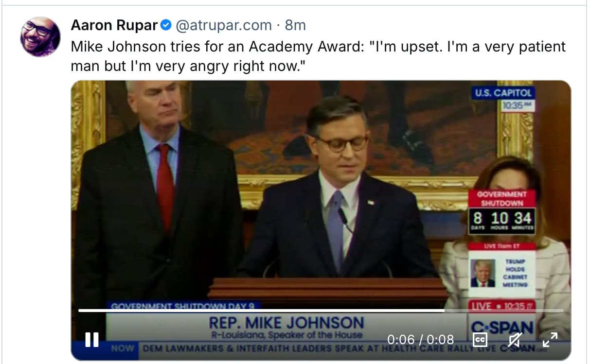Click the 0:06 / 0:08 time display
Image resolution: width=590 pixels, height=364 pixels.
(420, 339)
